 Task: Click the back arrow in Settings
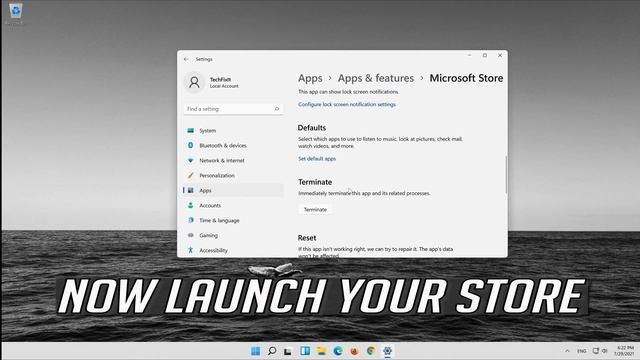pyautogui.click(x=186, y=59)
